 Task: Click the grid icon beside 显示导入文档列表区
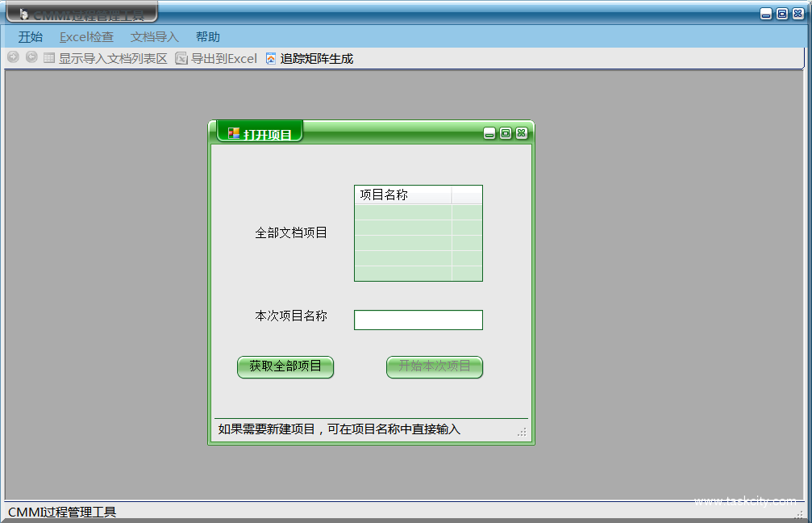click(48, 57)
